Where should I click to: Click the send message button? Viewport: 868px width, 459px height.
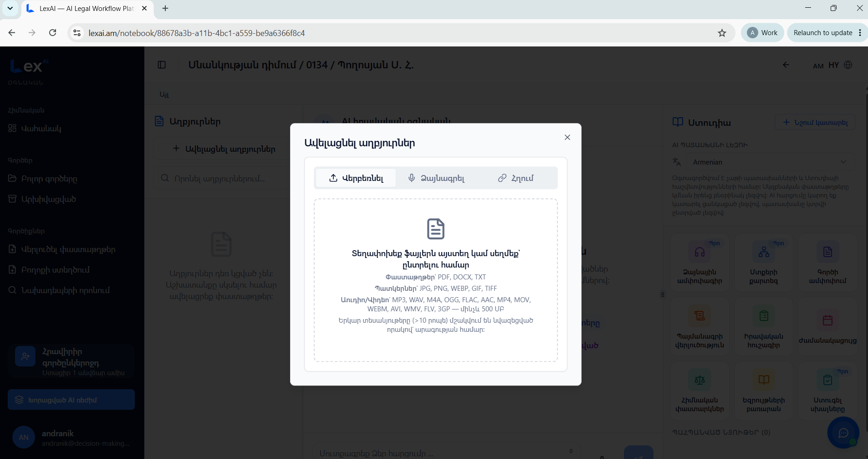[x=638, y=453]
